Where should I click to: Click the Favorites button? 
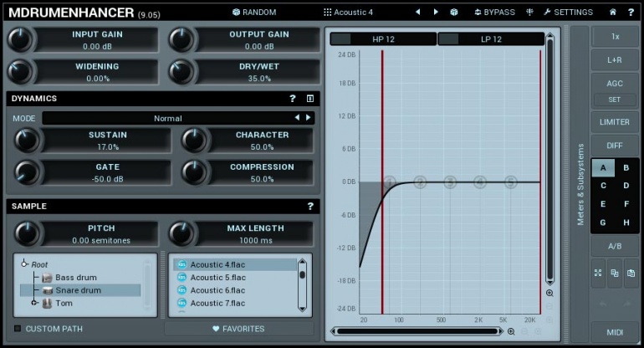pos(238,329)
